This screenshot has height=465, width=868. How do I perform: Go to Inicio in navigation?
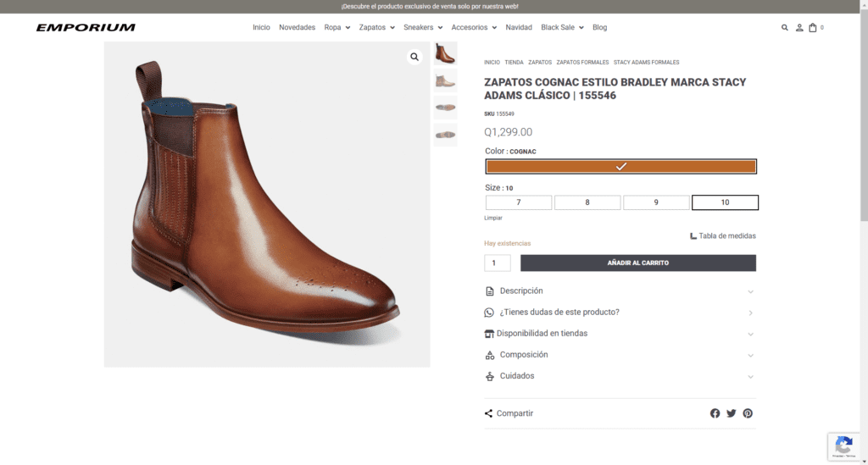coord(261,28)
